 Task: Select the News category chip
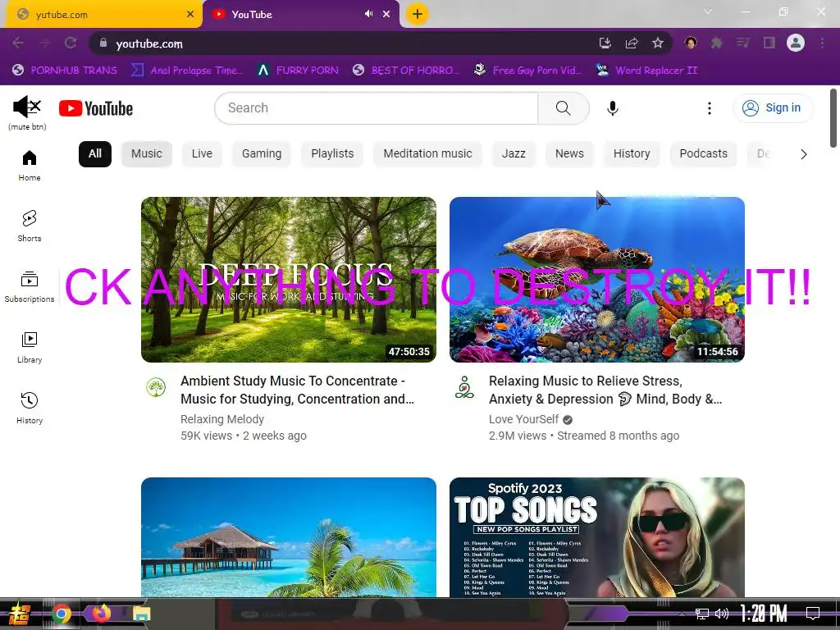pyautogui.click(x=569, y=153)
